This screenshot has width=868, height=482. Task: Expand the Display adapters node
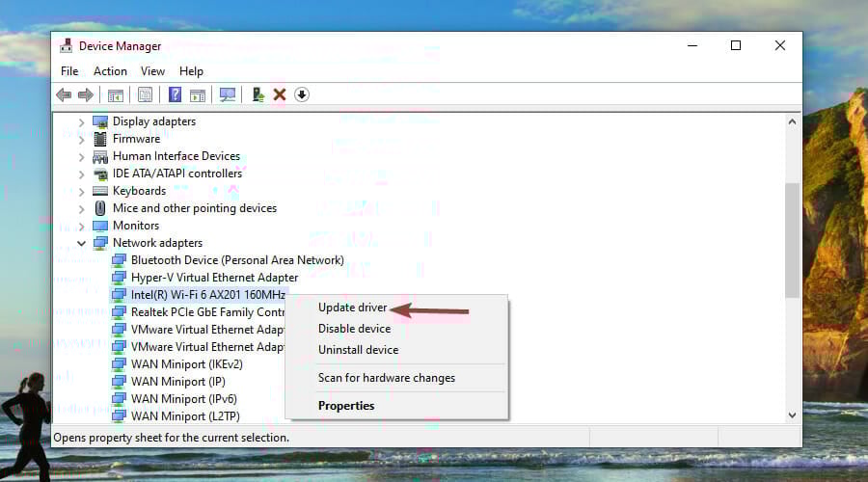pos(81,122)
